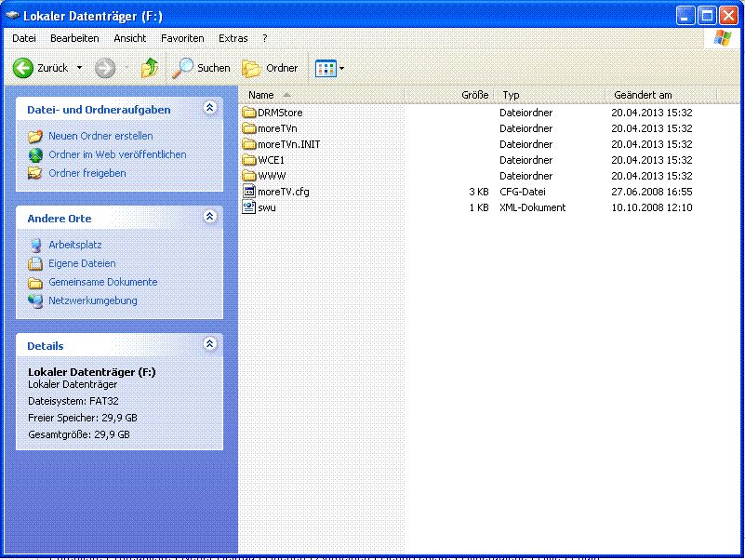The image size is (745, 560).
Task: Select the WWW folder
Action: [x=272, y=176]
